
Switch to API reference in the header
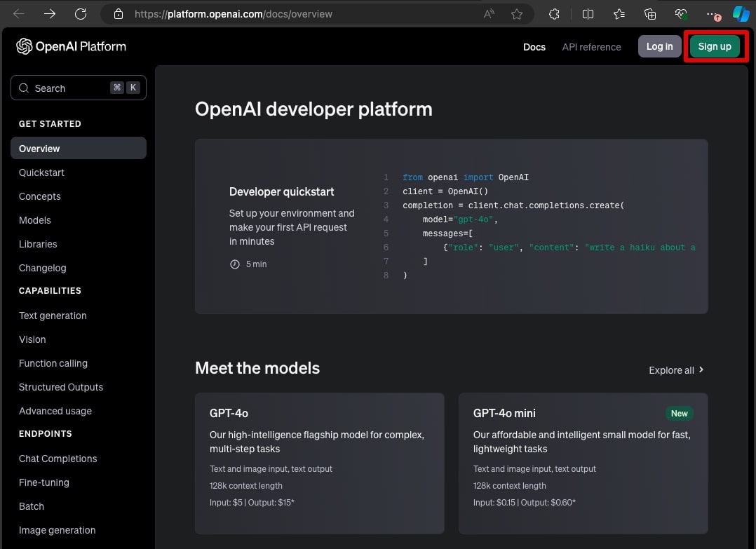pos(591,47)
